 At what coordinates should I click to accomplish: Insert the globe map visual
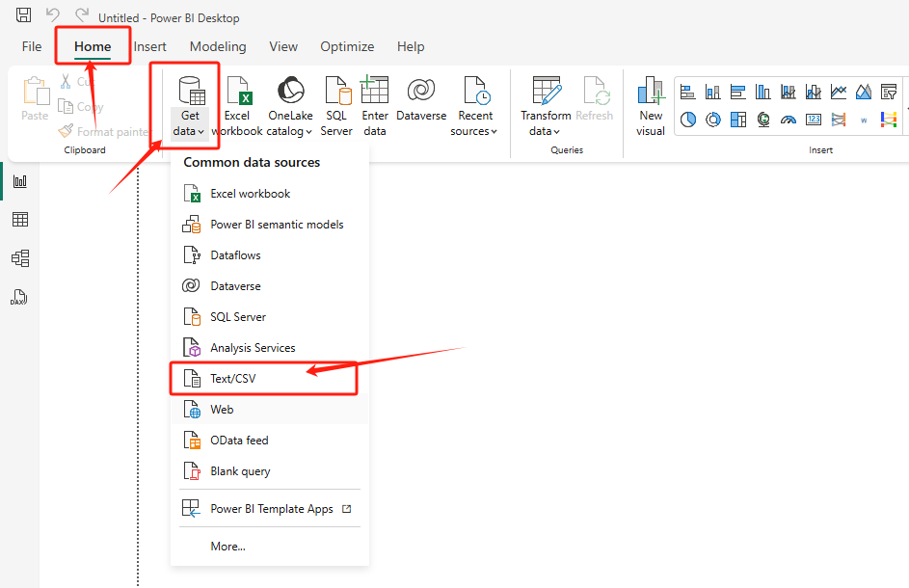[x=763, y=120]
